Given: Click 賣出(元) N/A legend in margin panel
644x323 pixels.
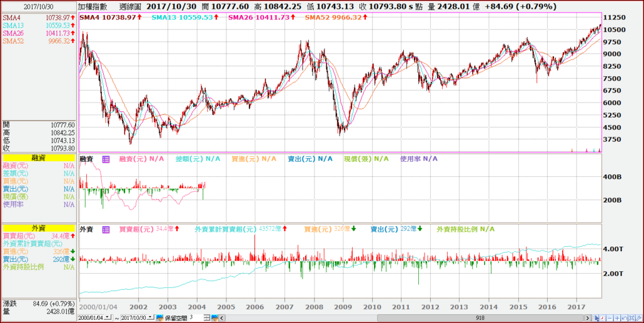Looking at the screenshot, I should (x=310, y=159).
